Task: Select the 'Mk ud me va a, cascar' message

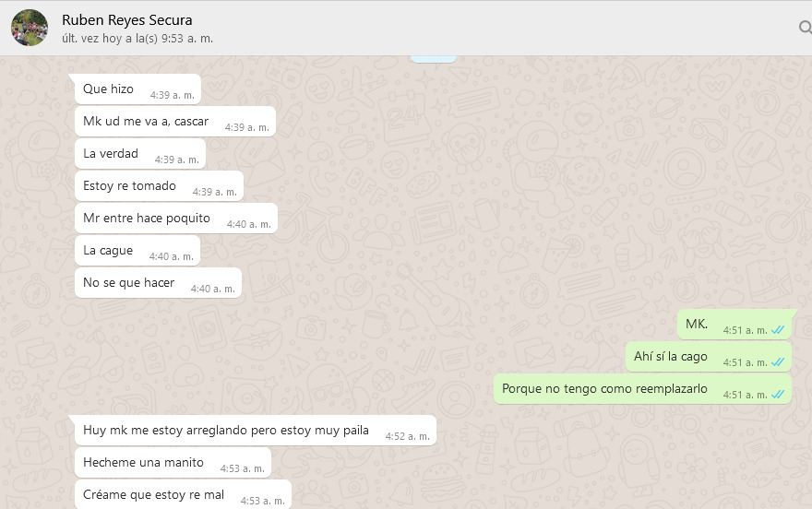Action: coord(175,122)
